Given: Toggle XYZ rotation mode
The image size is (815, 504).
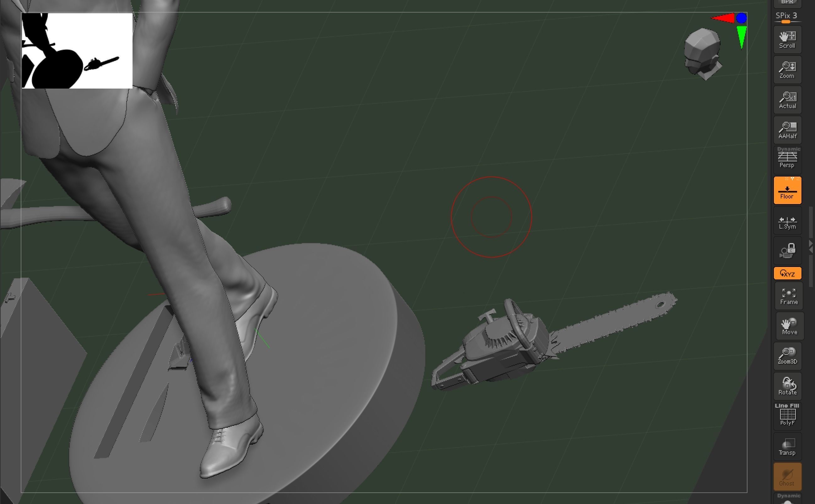Looking at the screenshot, I should (787, 274).
